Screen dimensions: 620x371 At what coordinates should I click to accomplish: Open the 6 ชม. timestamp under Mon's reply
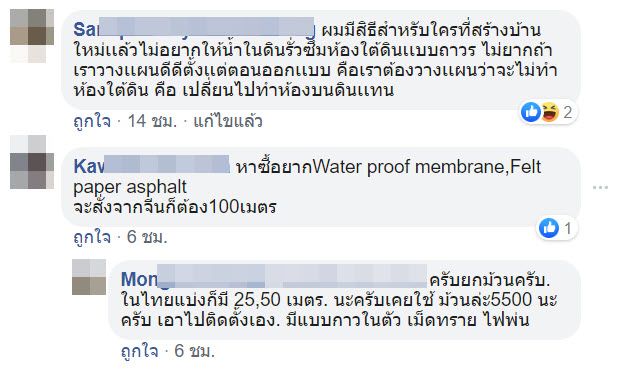tap(195, 351)
